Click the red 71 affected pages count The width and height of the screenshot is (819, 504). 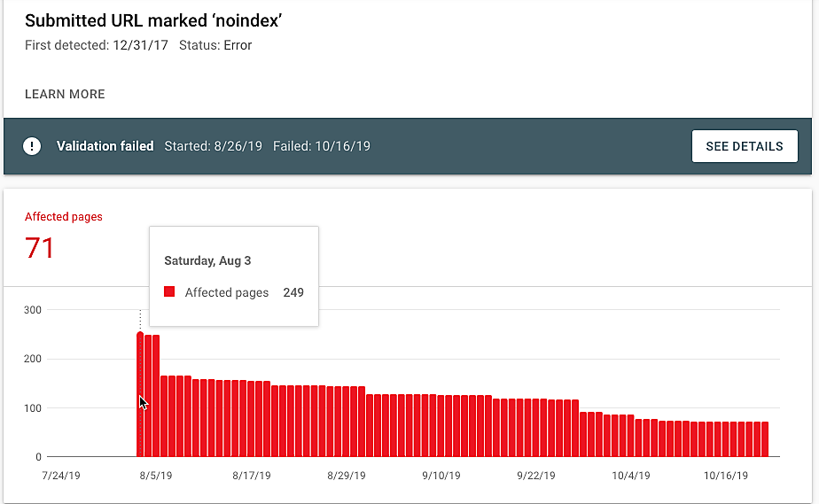[40, 248]
